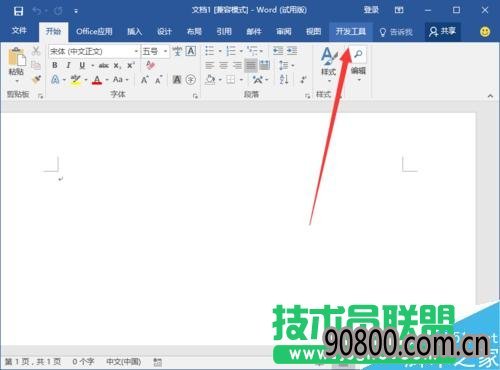This screenshot has width=500, height=370.
Task: Open the 设计 tab
Action: (x=164, y=32)
